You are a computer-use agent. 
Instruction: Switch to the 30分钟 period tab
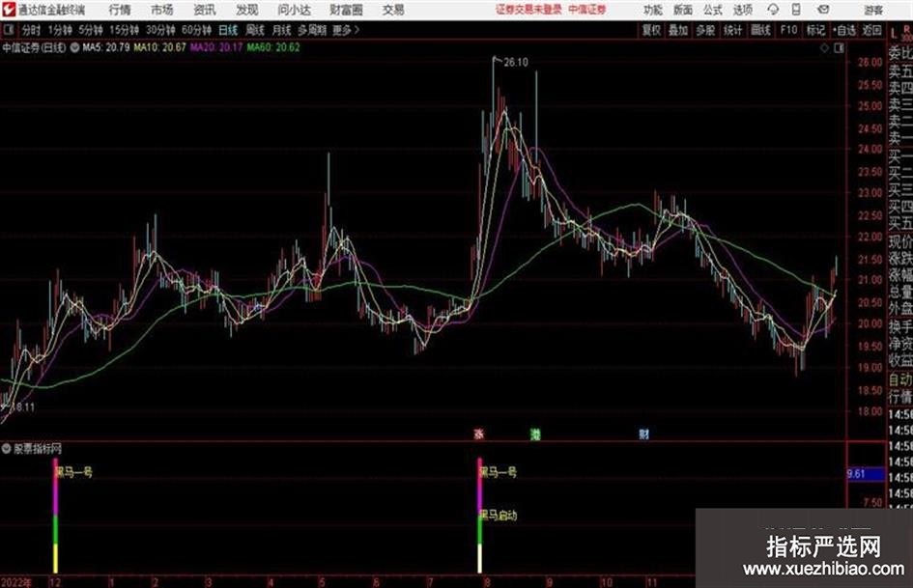tap(160, 30)
